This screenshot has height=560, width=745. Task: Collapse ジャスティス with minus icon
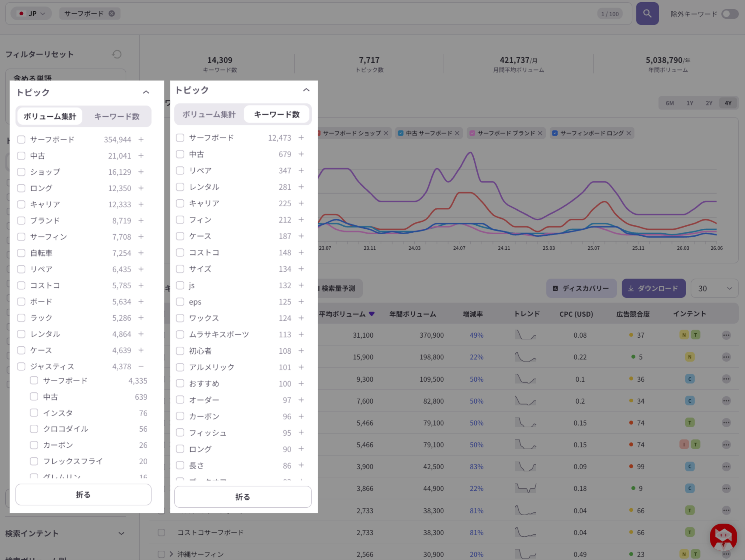[x=141, y=366]
